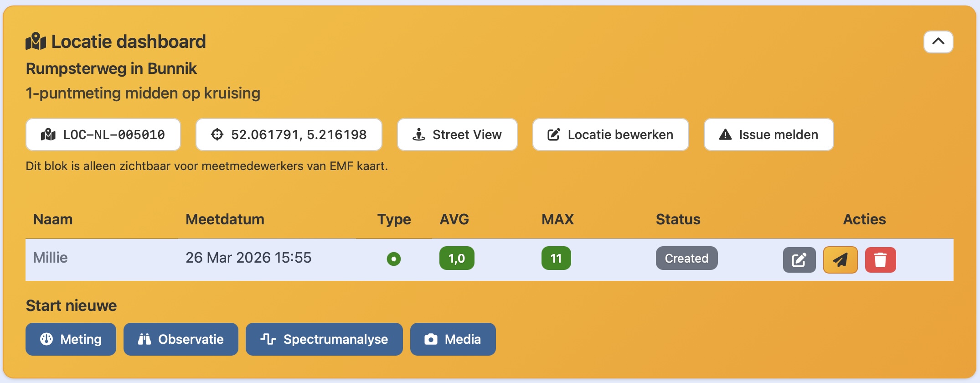Report a problem via Issue melden
Viewport: 980px width, 383px height.
click(x=769, y=135)
